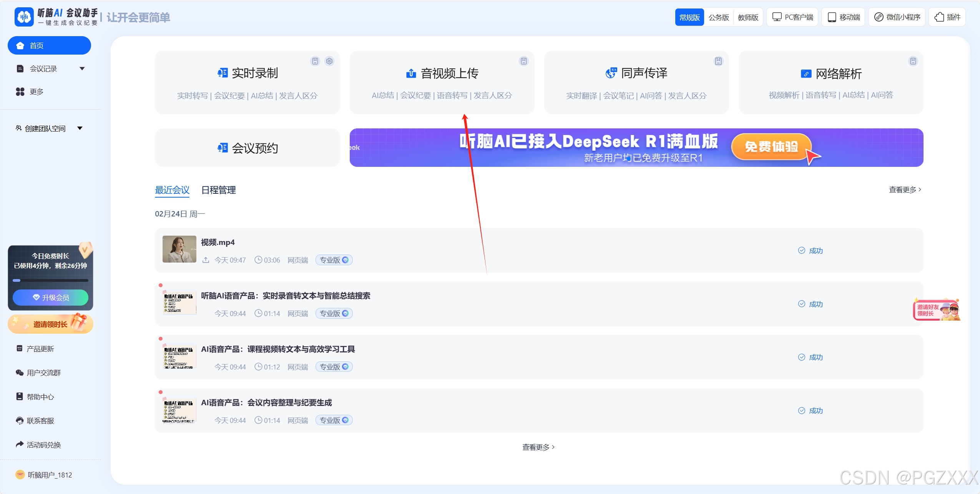The height and width of the screenshot is (494, 980).
Task: Click bookmark icon on 网络解析 card
Action: pyautogui.click(x=913, y=61)
